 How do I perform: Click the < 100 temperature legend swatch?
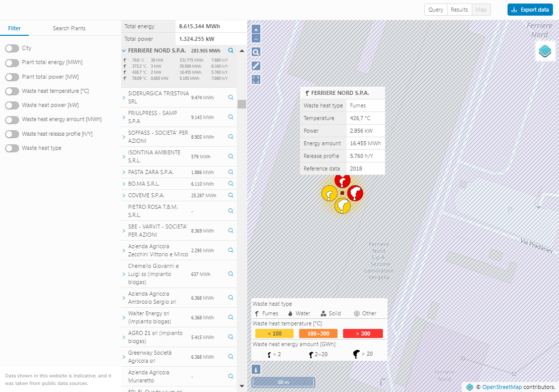pyautogui.click(x=274, y=333)
